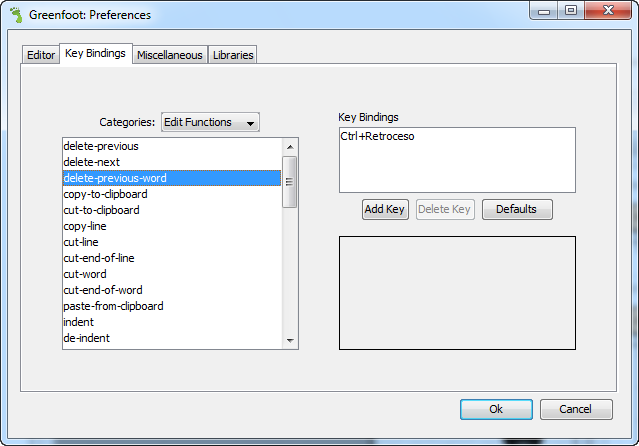Image resolution: width=639 pixels, height=446 pixels.
Task: Select cut-end-of-line entry
Action: (x=172, y=258)
